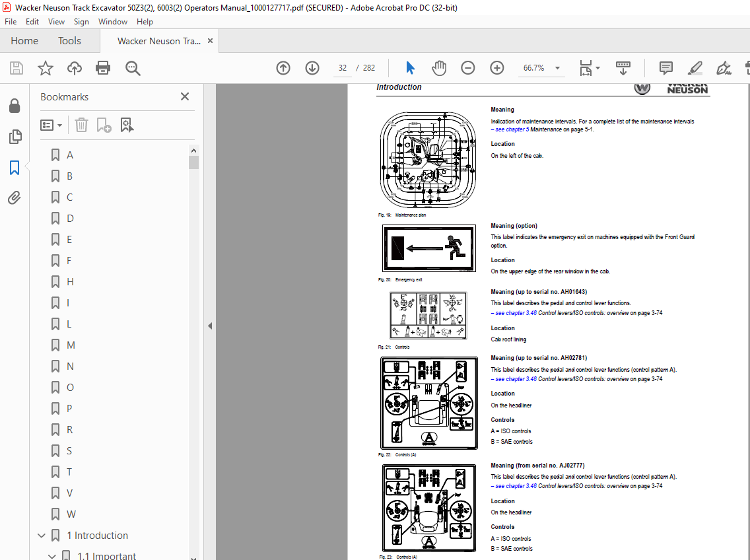This screenshot has height=560, width=750.
Task: Click the Save file icon
Action: (17, 68)
